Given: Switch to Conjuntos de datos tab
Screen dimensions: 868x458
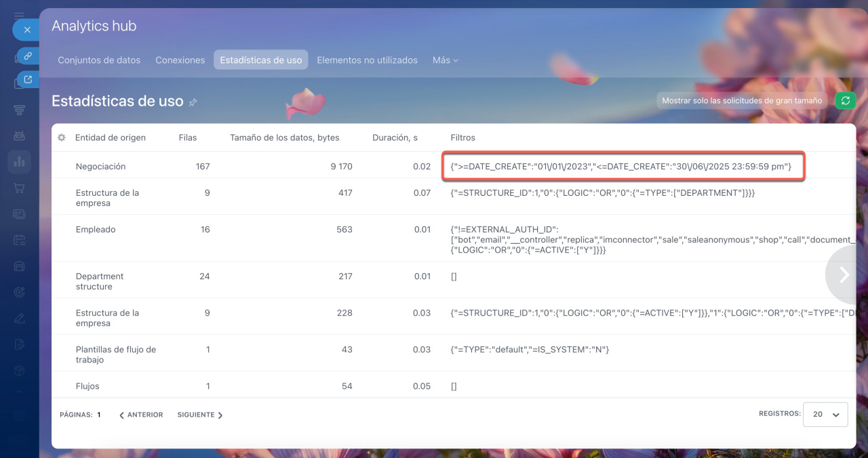Looking at the screenshot, I should tap(99, 60).
